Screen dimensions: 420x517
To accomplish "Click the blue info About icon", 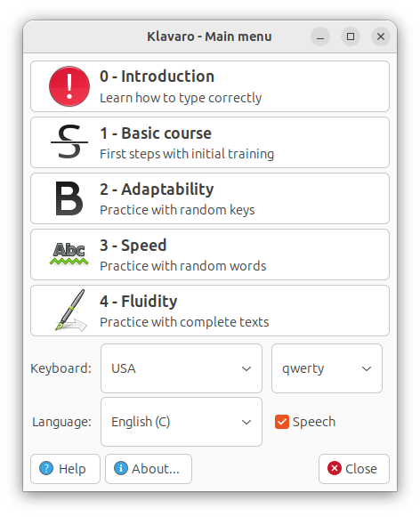I will [x=121, y=468].
